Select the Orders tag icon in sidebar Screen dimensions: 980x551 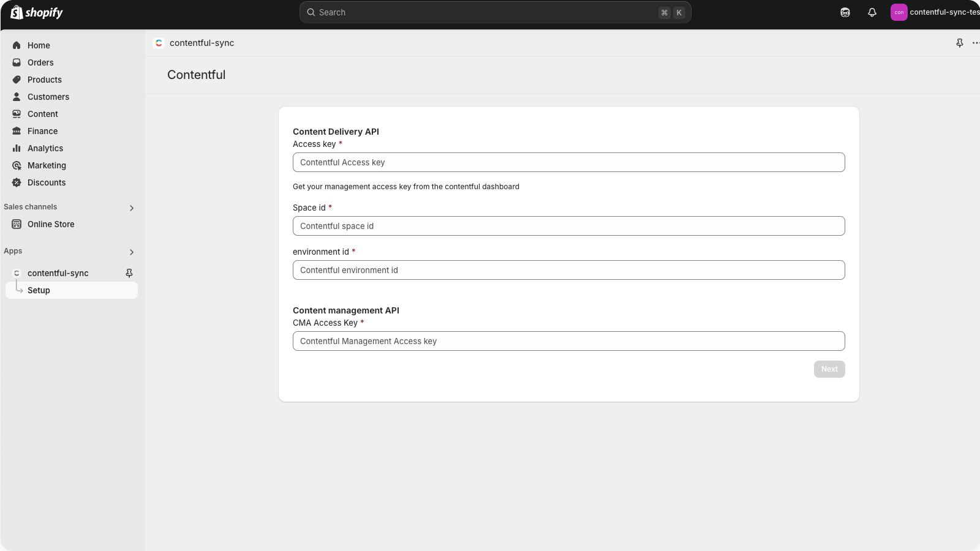[x=17, y=62]
